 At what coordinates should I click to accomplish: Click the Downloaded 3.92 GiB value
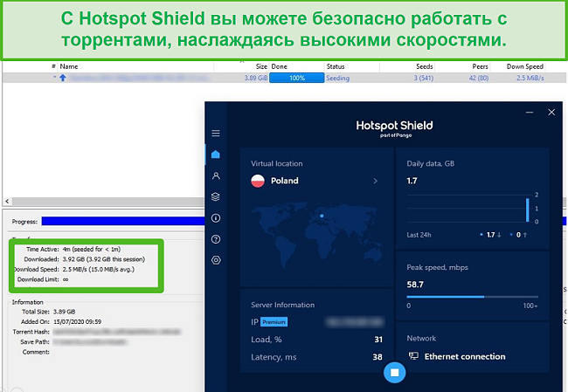[x=104, y=259]
